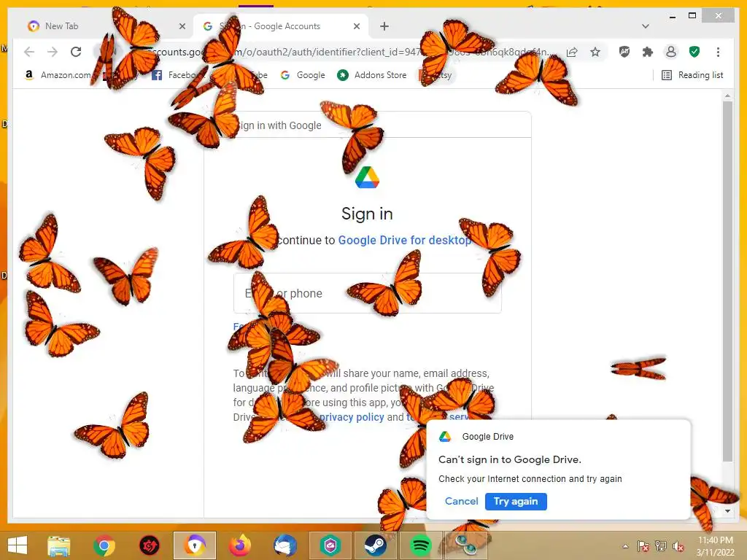This screenshot has height=560, width=747.
Task: Open the ad blocker shield extension
Action: click(x=624, y=52)
